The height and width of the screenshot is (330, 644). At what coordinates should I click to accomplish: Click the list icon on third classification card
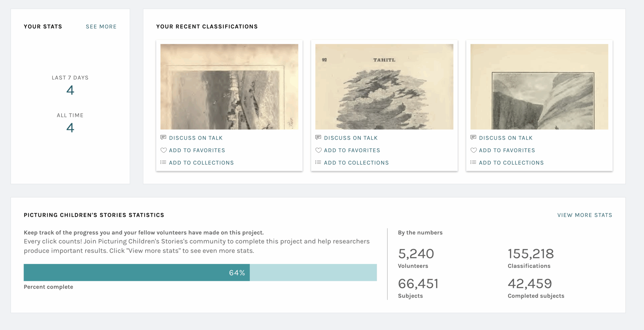click(x=473, y=162)
